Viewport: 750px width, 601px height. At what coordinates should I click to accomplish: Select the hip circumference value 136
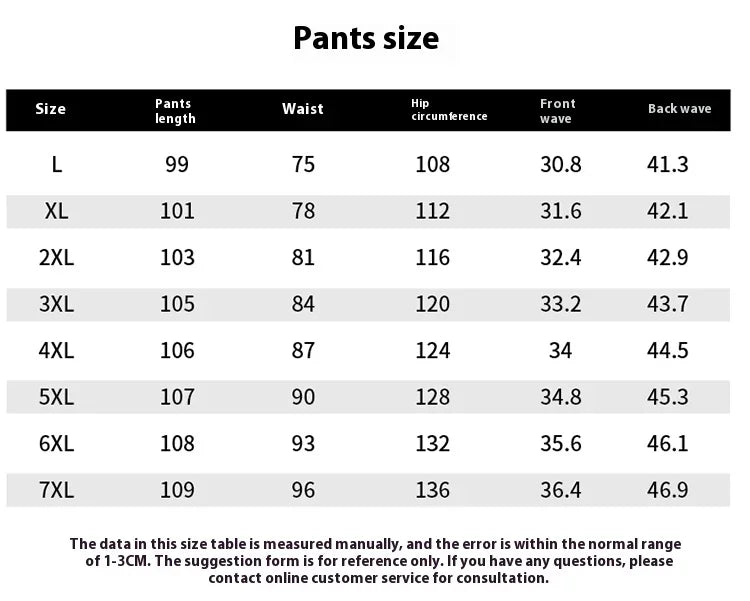click(x=433, y=490)
